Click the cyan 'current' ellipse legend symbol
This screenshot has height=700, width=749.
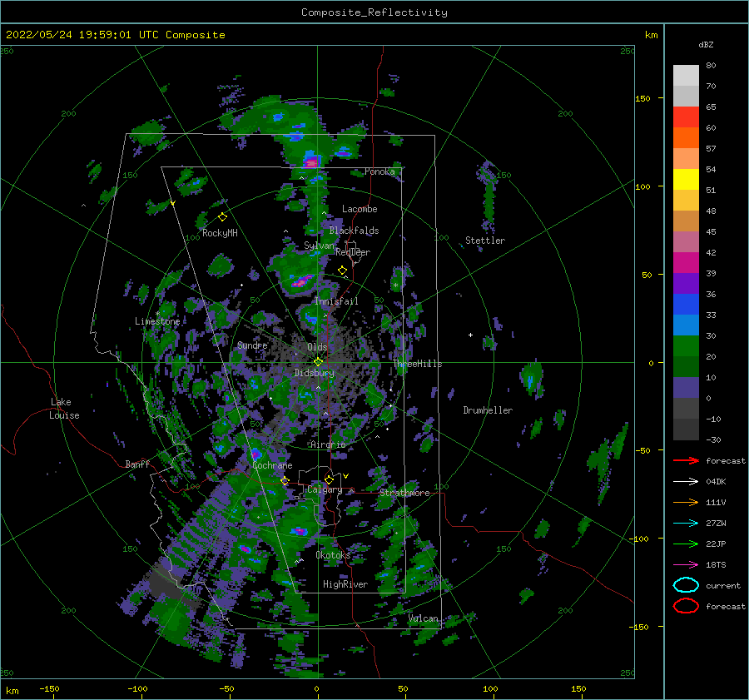click(x=686, y=585)
